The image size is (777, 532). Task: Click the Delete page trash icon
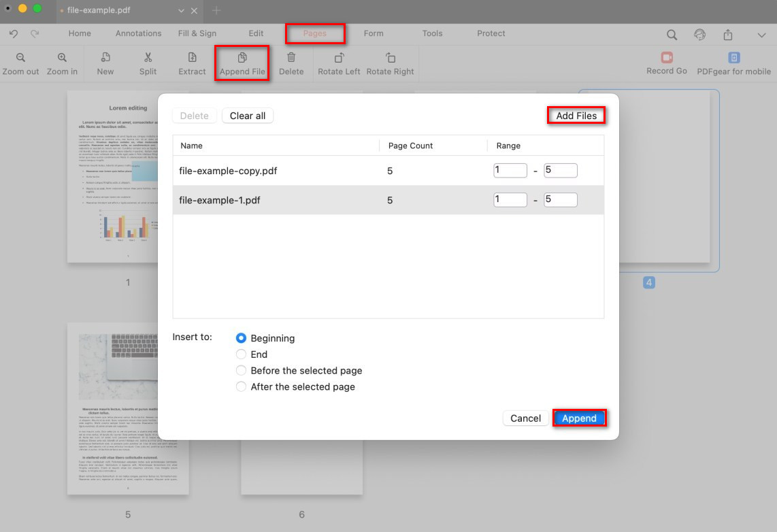tap(291, 59)
